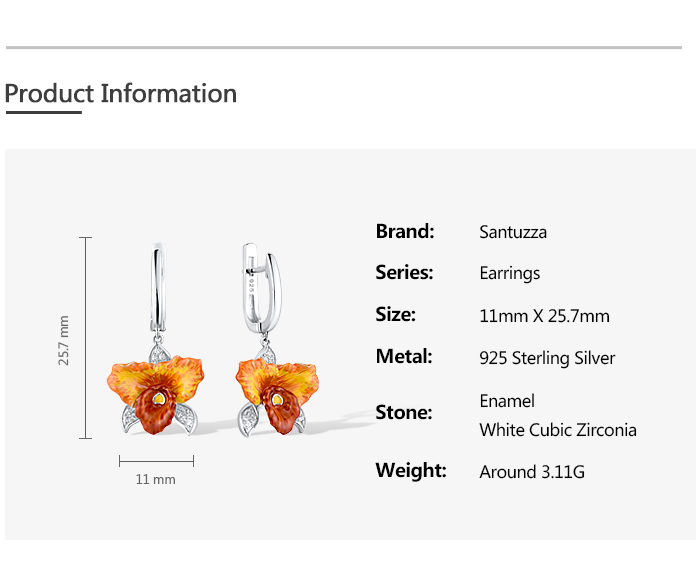Click the 25.7 mm height dimension label
The height and width of the screenshot is (588, 700).
pos(65,340)
